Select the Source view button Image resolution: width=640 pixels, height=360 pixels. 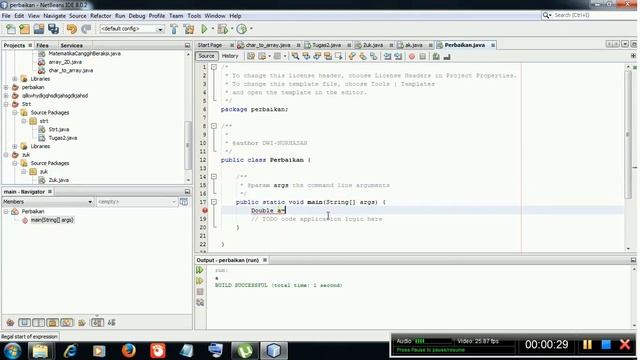(x=207, y=56)
